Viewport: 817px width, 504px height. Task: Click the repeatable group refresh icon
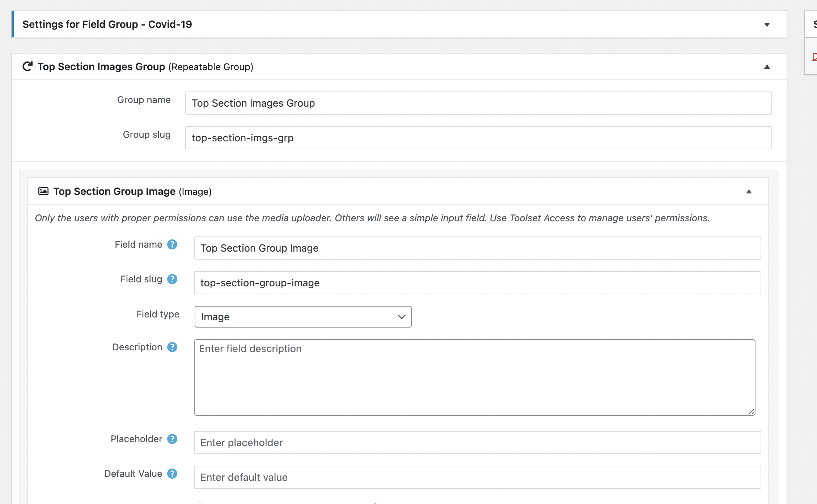[27, 67]
